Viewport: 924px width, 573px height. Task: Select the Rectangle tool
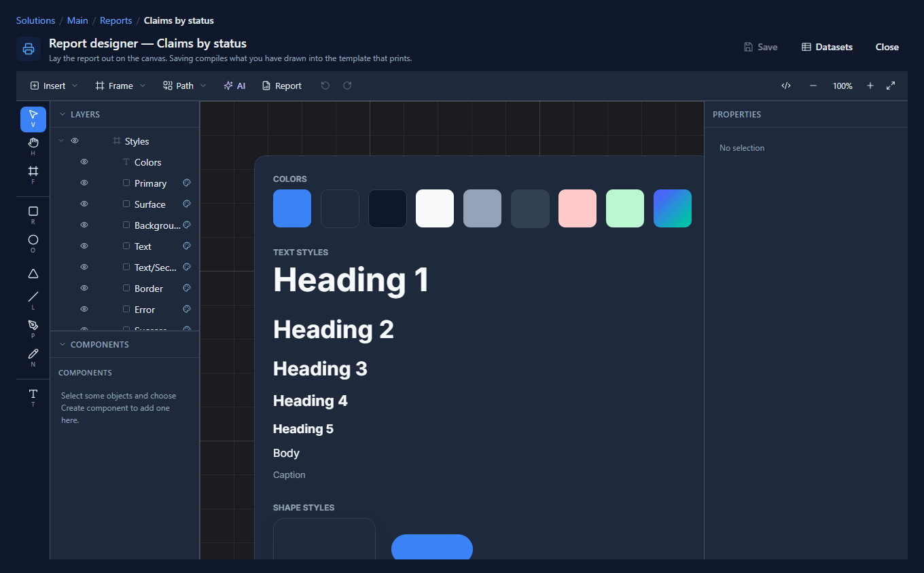pos(33,215)
